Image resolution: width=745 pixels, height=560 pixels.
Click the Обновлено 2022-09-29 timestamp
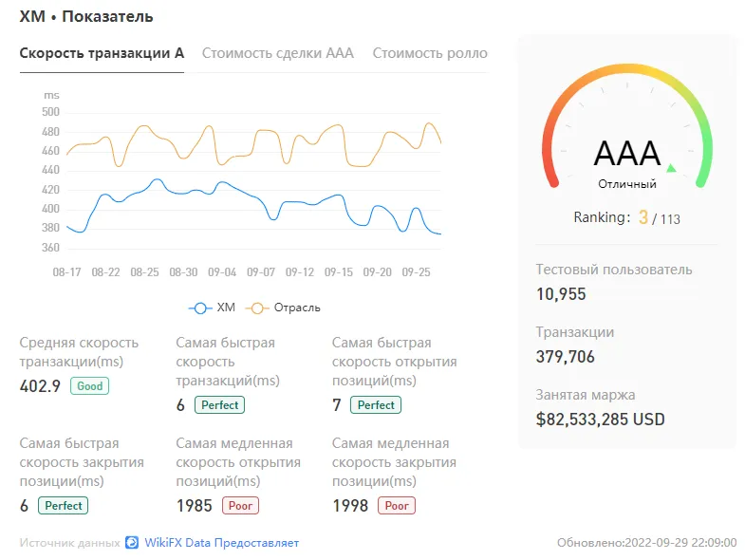(646, 542)
